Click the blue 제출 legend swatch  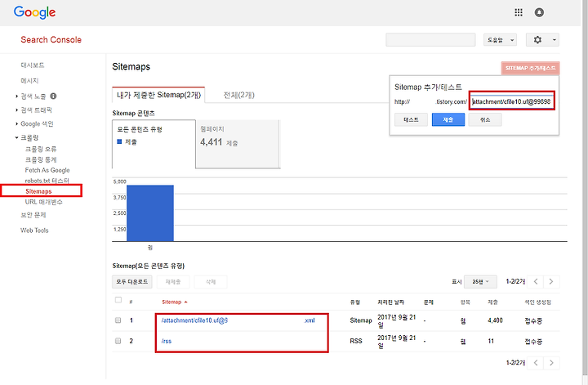coord(119,141)
